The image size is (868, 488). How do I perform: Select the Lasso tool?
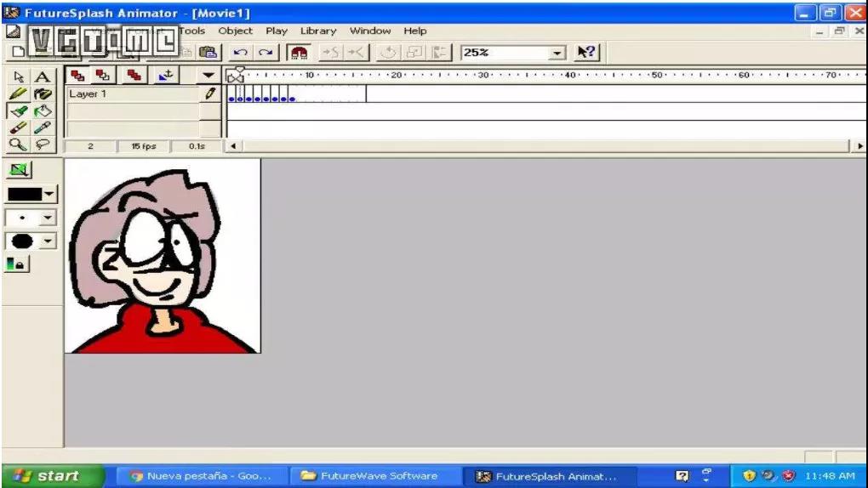[42, 145]
